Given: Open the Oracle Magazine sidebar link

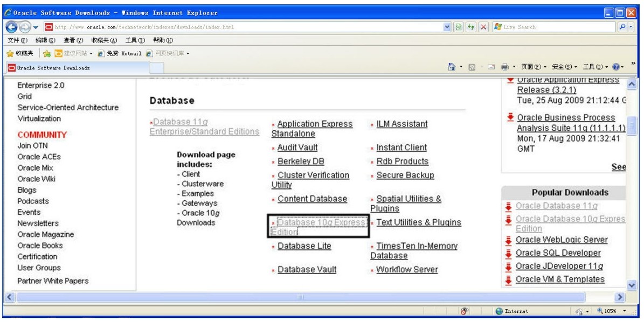Looking at the screenshot, I should pyautogui.click(x=46, y=234).
